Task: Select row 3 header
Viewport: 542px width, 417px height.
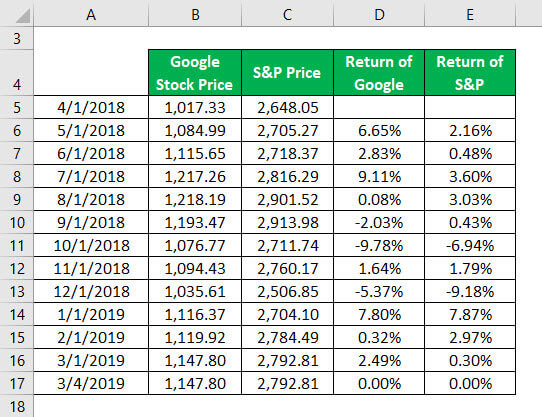Action: 17,38
